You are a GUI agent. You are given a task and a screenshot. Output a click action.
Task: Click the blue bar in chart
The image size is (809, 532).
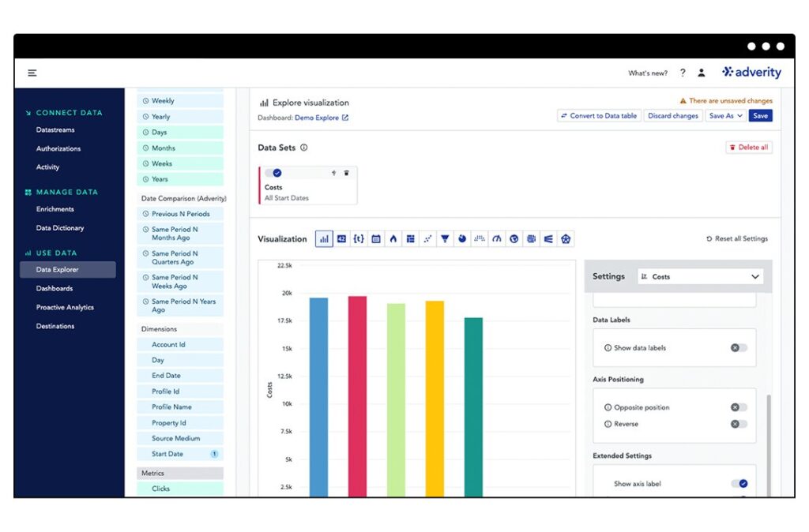(318, 397)
